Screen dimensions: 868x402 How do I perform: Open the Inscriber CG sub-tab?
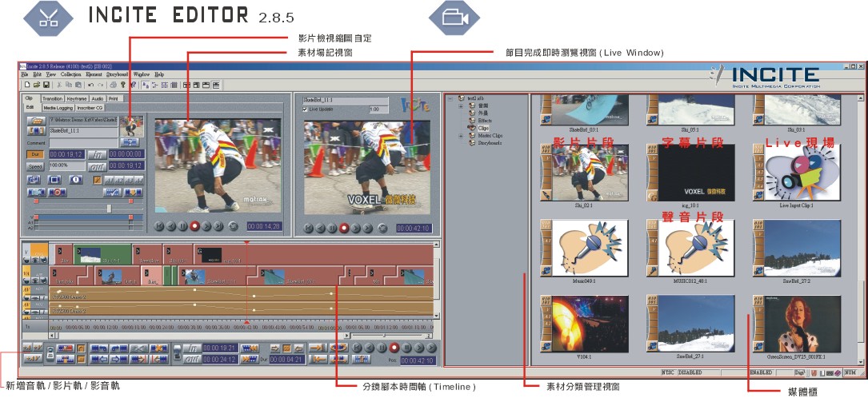coord(90,108)
